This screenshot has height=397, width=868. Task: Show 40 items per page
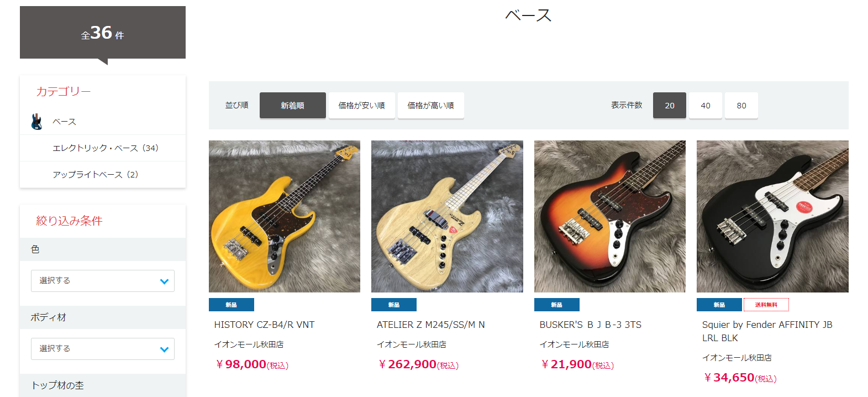coord(706,106)
